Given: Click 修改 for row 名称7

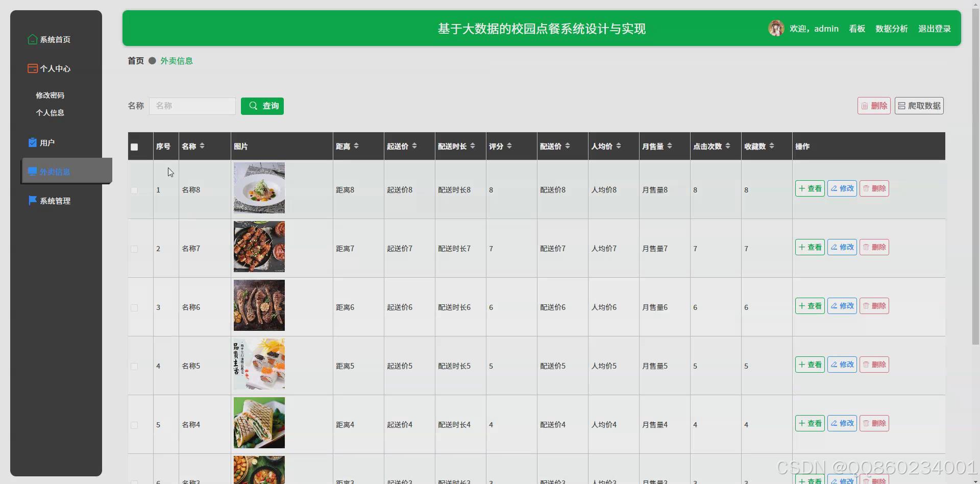Looking at the screenshot, I should [x=842, y=247].
